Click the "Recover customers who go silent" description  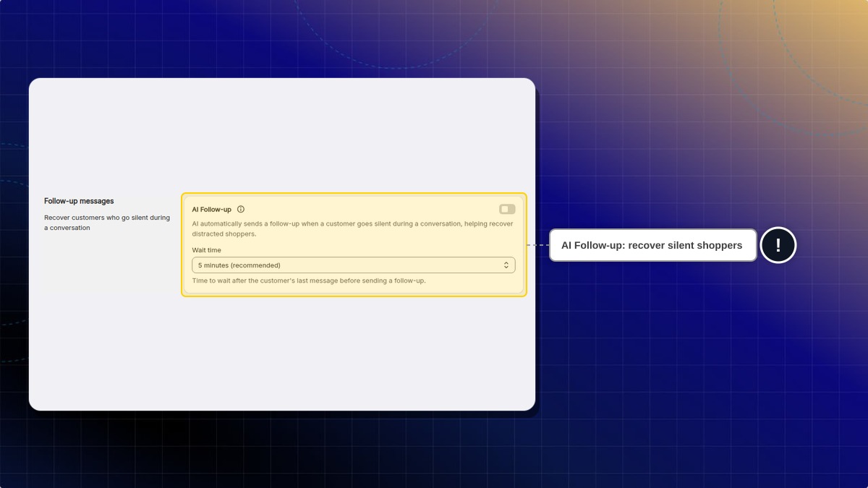coord(107,223)
